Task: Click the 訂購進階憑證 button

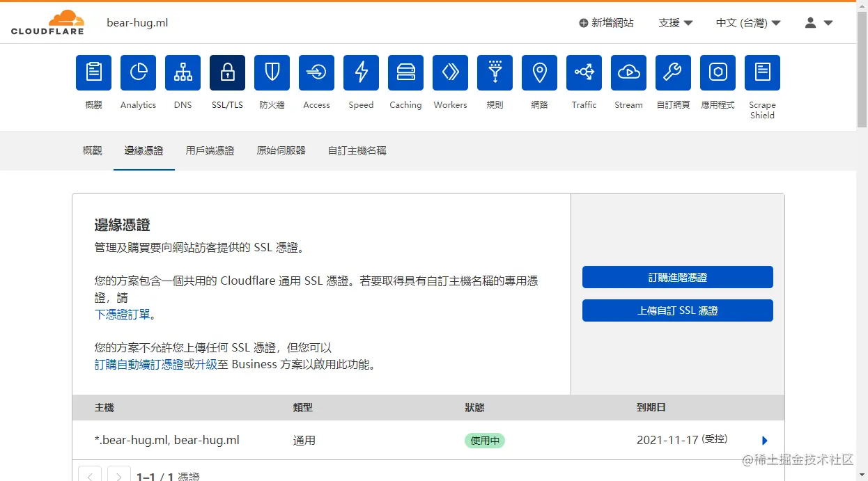Action: [x=678, y=277]
